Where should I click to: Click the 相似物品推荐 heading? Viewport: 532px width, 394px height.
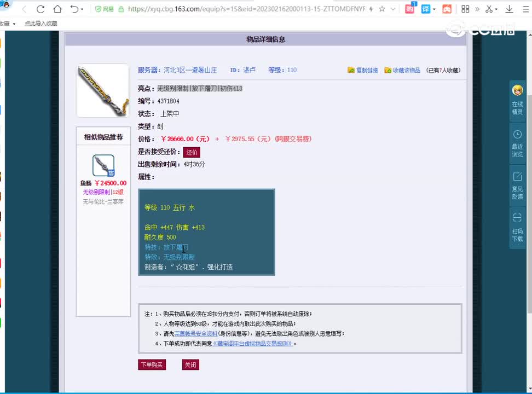(x=103, y=137)
